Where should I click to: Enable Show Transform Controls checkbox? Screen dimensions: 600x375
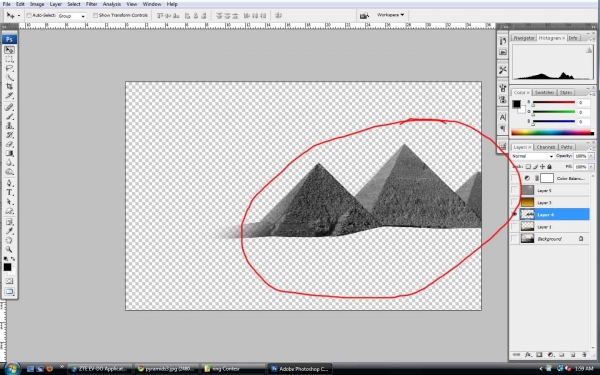pos(95,15)
